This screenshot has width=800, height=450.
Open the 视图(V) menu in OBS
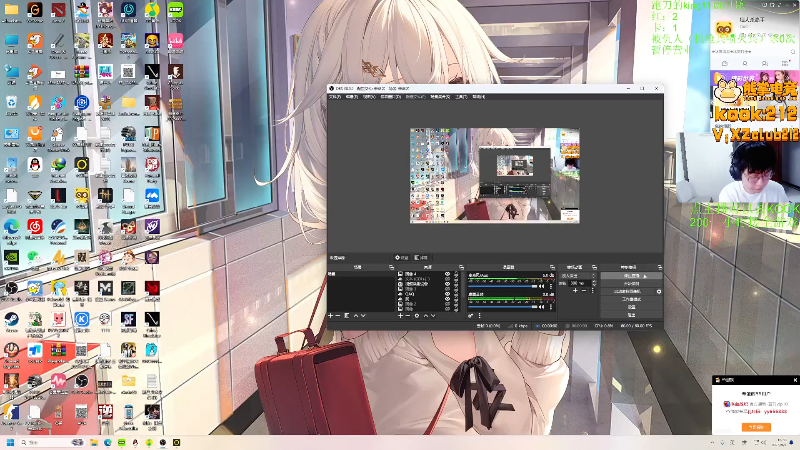[x=369, y=97]
